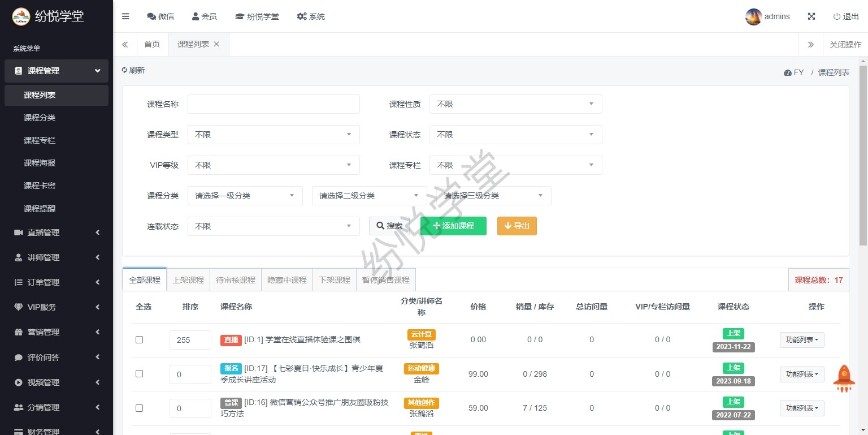Image resolution: width=868 pixels, height=435 pixels.
Task: Switch to the 上架课程 tab
Action: pos(188,280)
